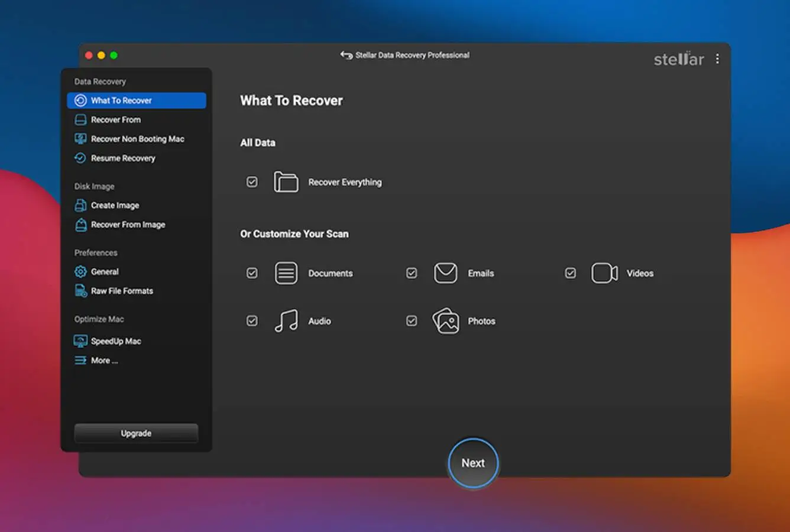Viewport: 790px width, 532px height.
Task: Click the Audio label
Action: point(319,321)
